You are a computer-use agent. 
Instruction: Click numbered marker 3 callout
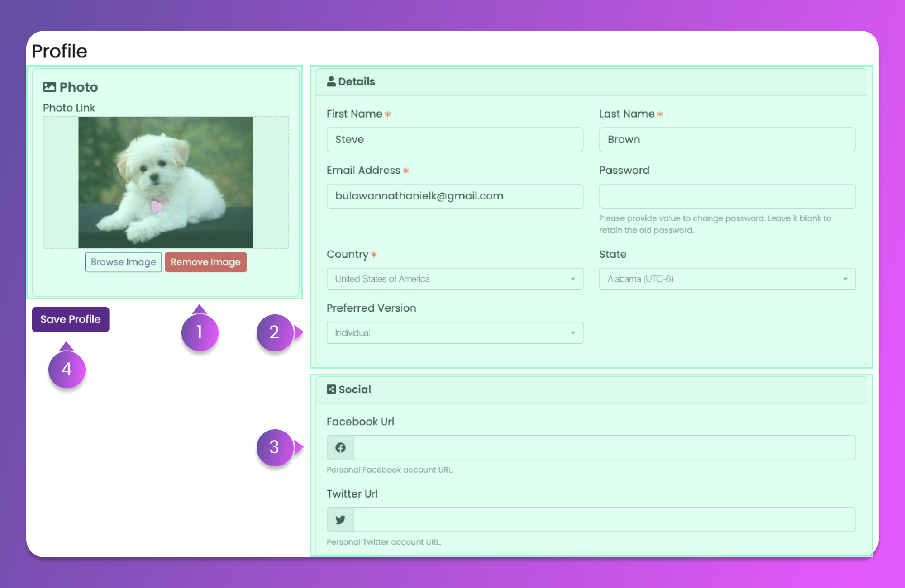point(275,447)
